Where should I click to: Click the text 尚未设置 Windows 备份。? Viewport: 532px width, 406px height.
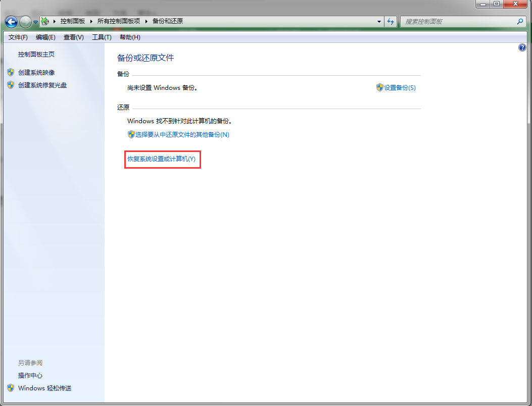pos(163,87)
